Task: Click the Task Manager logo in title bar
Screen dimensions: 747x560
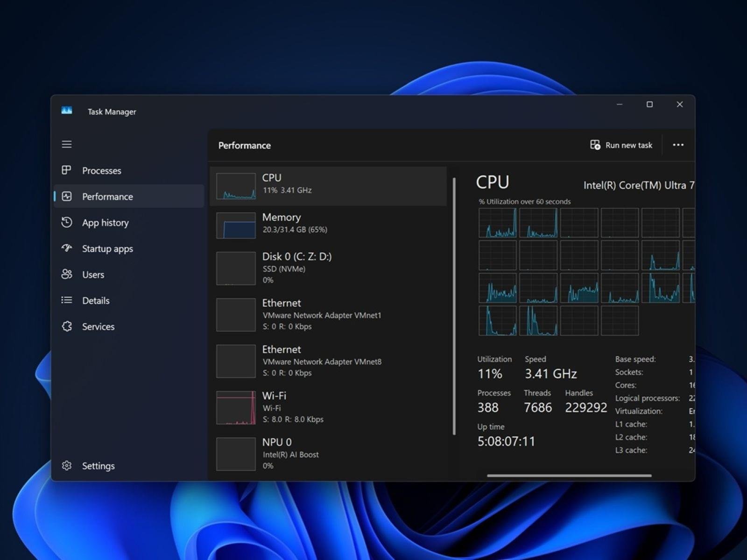Action: [67, 111]
